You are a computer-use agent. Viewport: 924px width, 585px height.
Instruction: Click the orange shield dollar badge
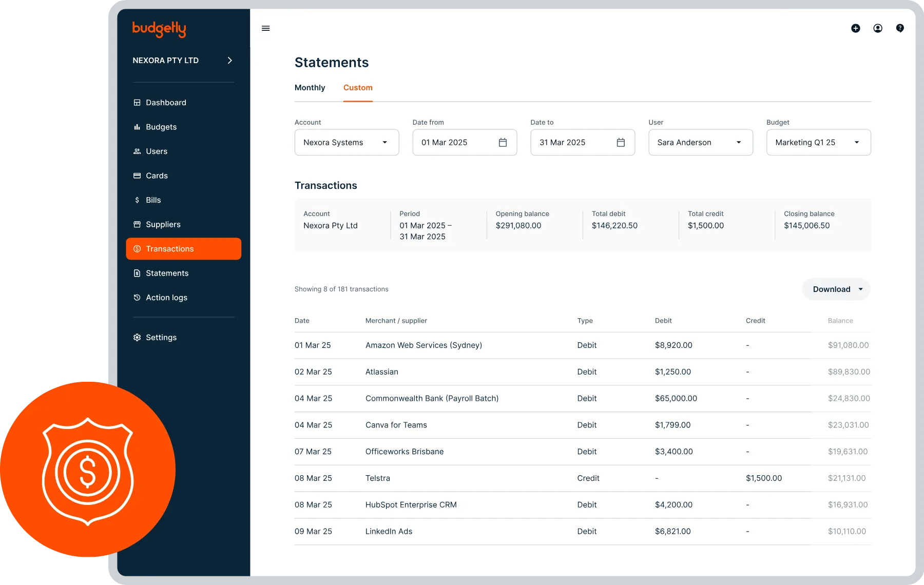(x=88, y=470)
